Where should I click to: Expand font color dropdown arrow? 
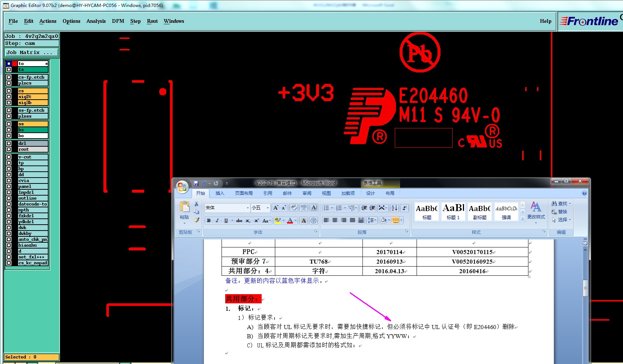pyautogui.click(x=295, y=221)
